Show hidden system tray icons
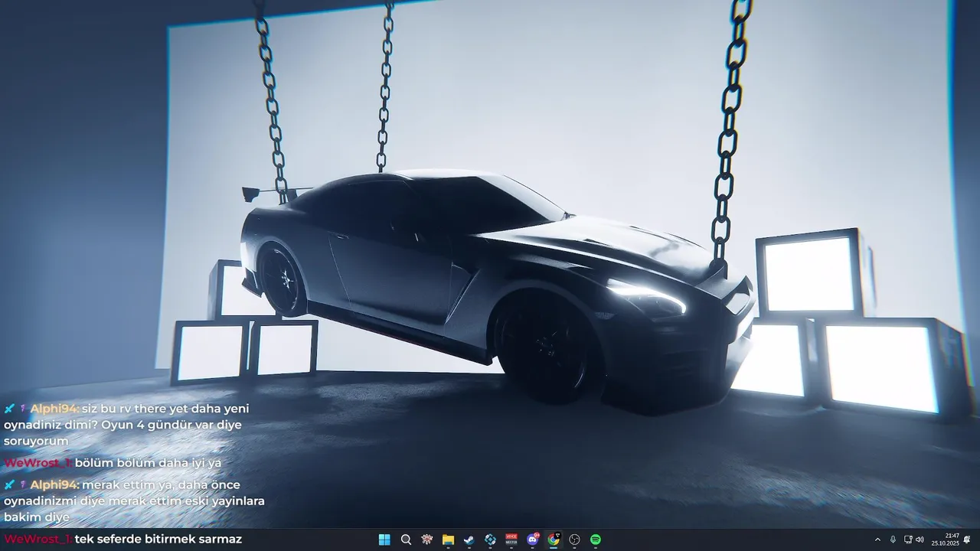980x551 pixels. [x=877, y=540]
